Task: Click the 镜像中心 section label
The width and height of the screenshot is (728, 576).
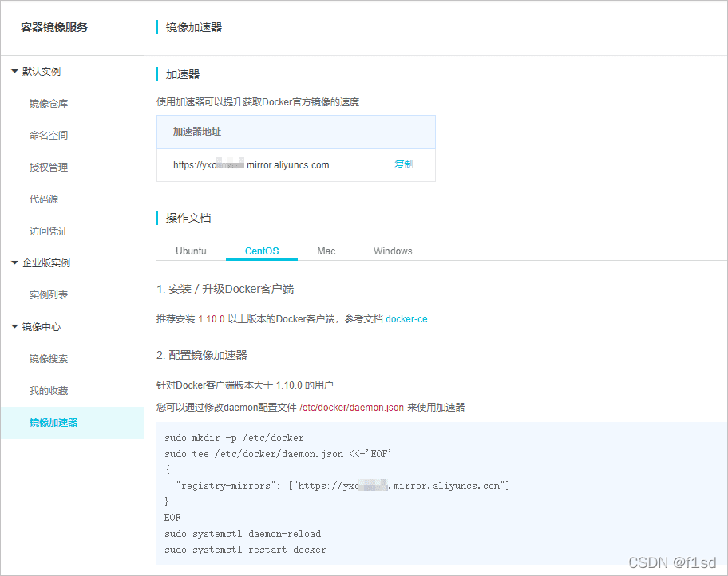Action: pos(42,327)
